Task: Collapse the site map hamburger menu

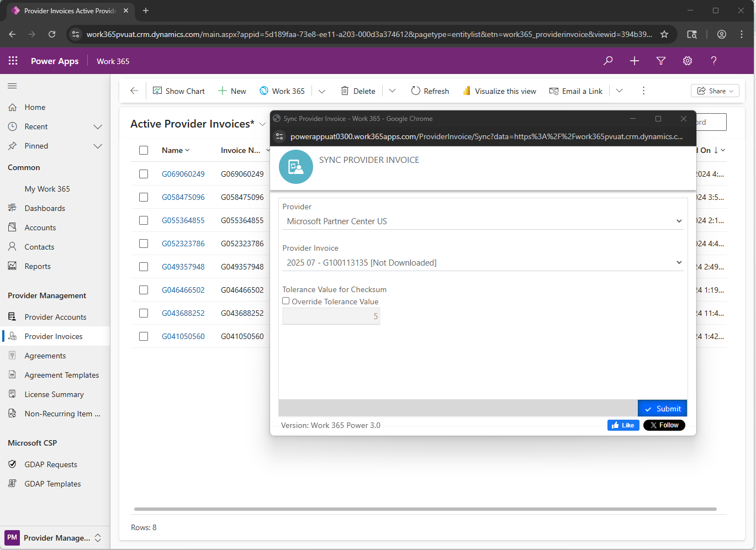Action: pos(12,86)
